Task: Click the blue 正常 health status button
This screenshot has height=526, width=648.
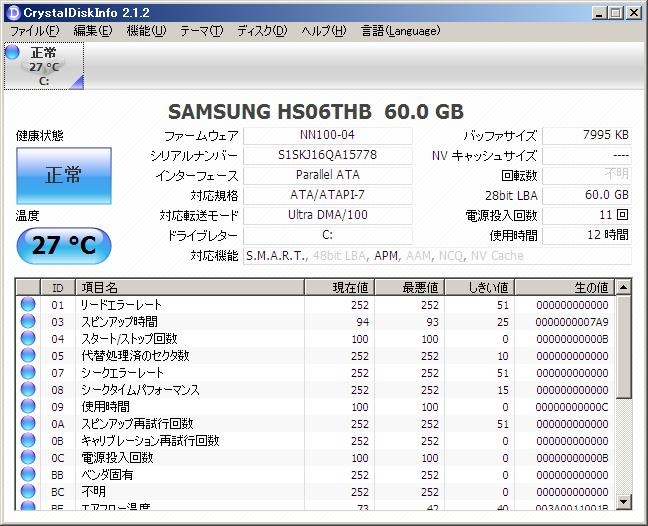Action: [x=64, y=176]
